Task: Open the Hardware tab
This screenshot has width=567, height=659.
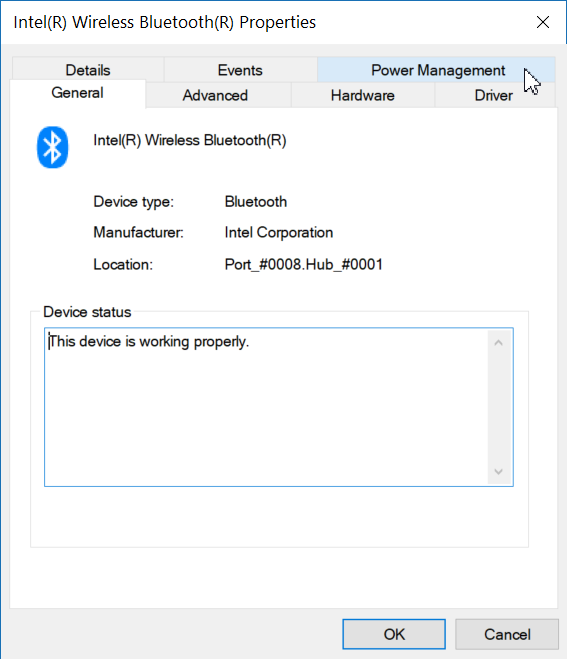Action: 362,95
